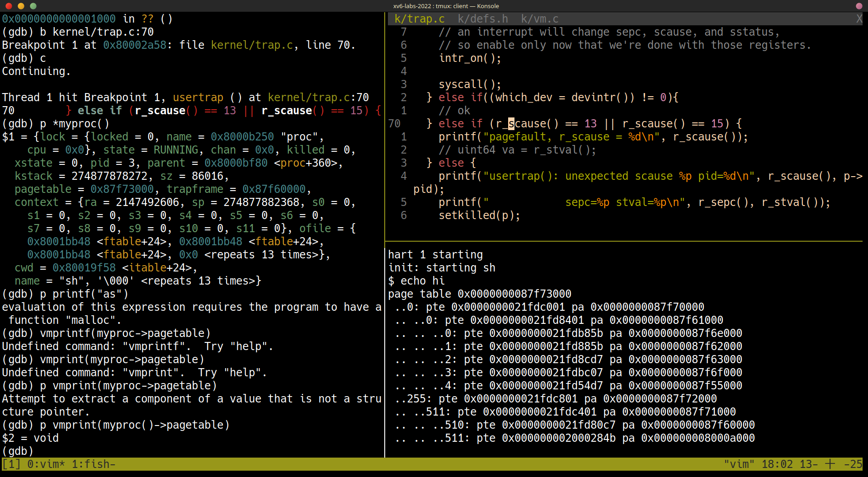Switch to tmux window 1:fish
Viewport: 868px width, 477px height.
[95, 464]
